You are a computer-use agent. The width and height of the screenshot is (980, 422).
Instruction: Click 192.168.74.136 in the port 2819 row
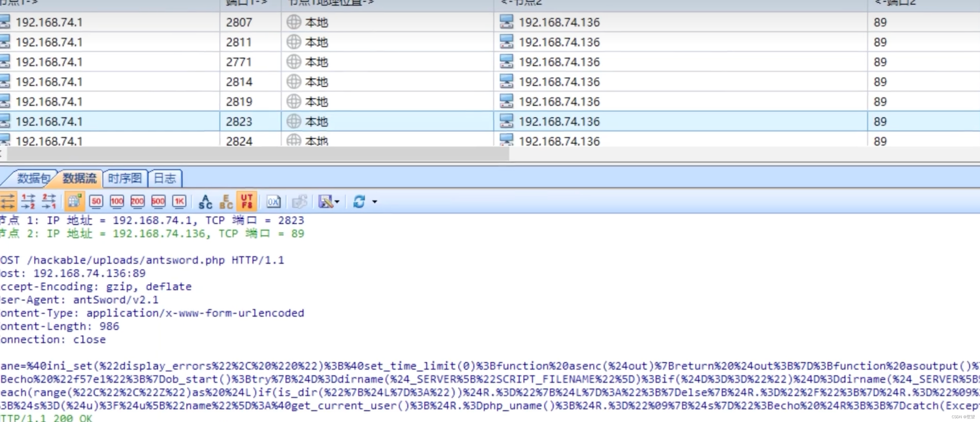(559, 102)
